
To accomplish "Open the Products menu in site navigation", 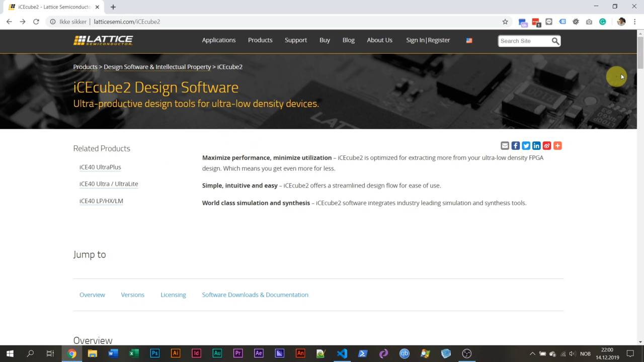I will [x=260, y=40].
